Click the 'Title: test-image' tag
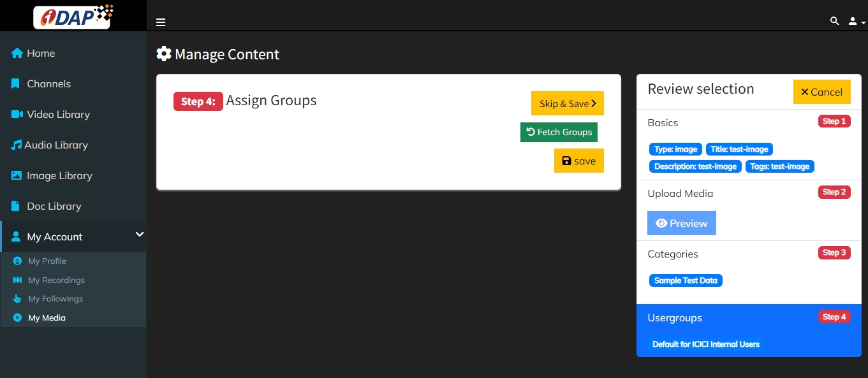 click(x=739, y=149)
